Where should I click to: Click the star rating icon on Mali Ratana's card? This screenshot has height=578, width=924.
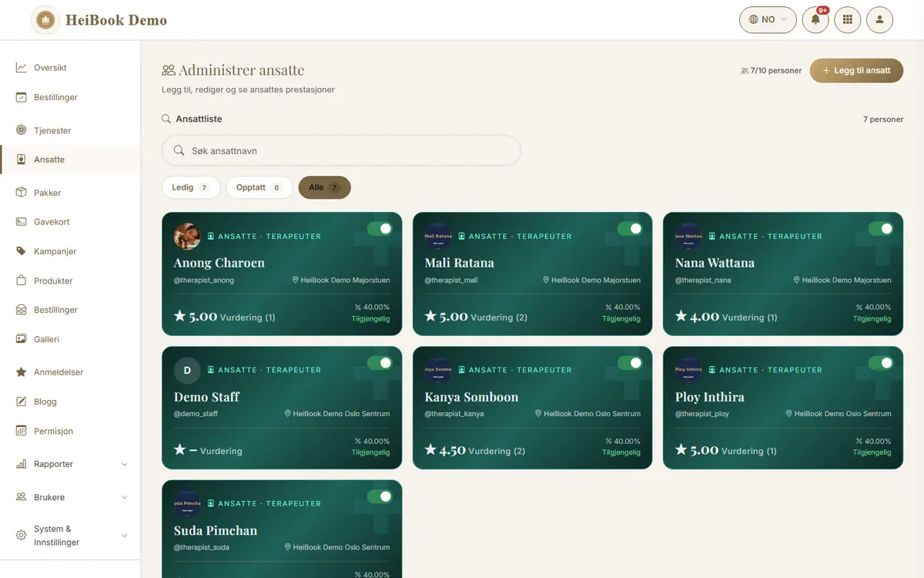(430, 316)
